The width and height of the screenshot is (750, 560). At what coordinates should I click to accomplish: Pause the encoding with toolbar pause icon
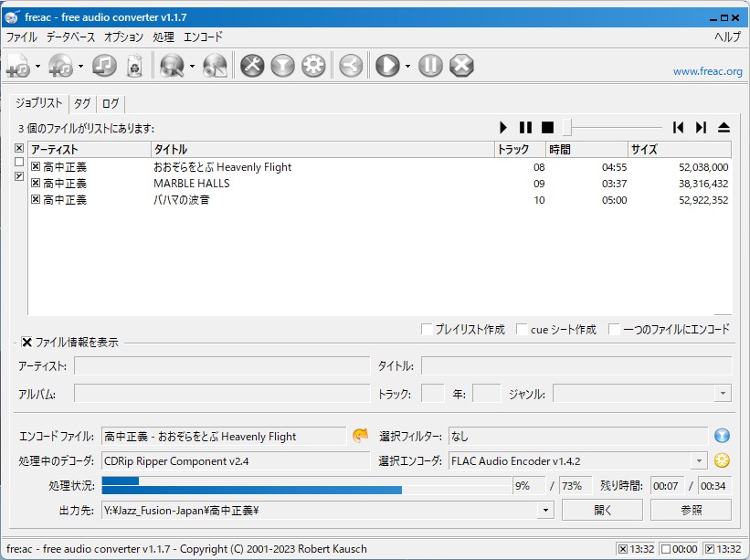[431, 65]
